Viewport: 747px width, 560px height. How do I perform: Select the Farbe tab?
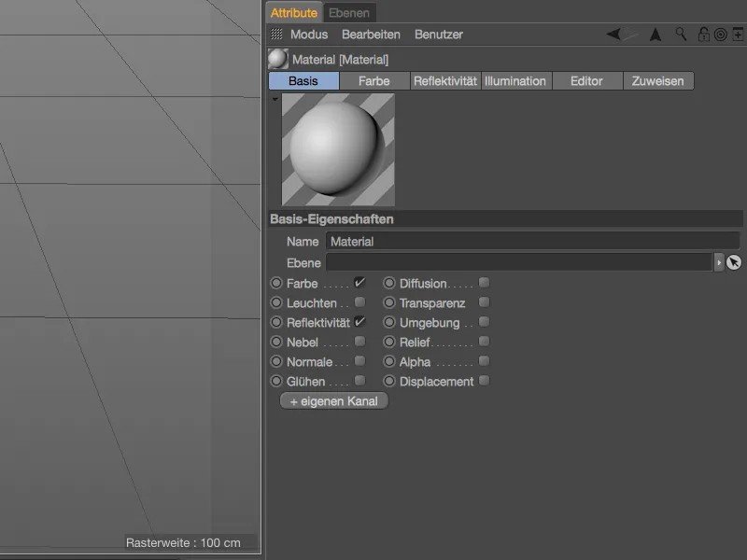click(374, 81)
